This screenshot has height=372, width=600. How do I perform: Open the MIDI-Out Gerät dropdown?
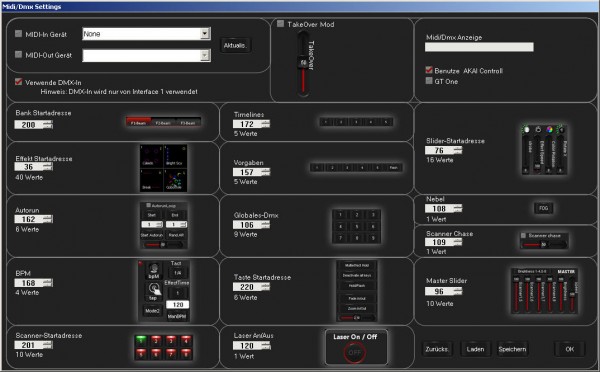pos(205,55)
